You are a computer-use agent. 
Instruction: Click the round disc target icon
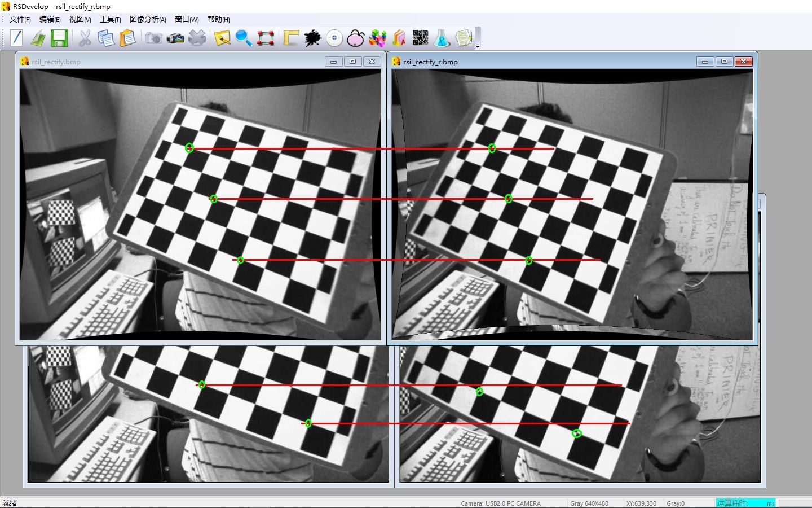click(x=334, y=38)
